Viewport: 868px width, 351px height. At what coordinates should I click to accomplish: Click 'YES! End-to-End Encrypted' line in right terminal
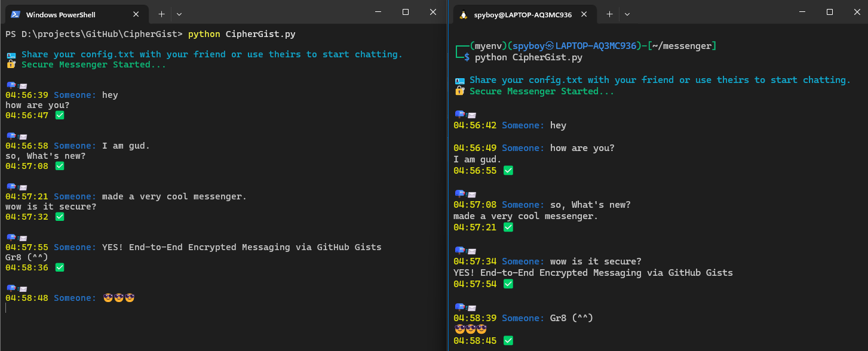tap(593, 273)
